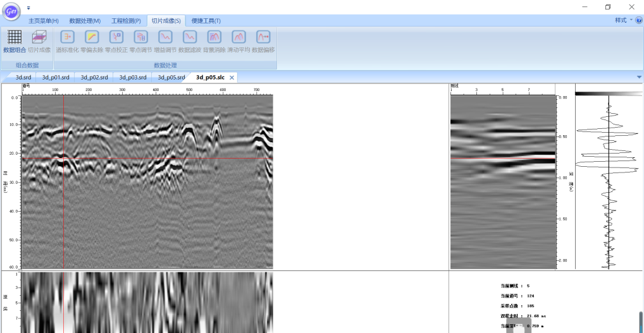644x333 pixels.
Task: Click the 数据组合 grid icon
Action: [15, 37]
